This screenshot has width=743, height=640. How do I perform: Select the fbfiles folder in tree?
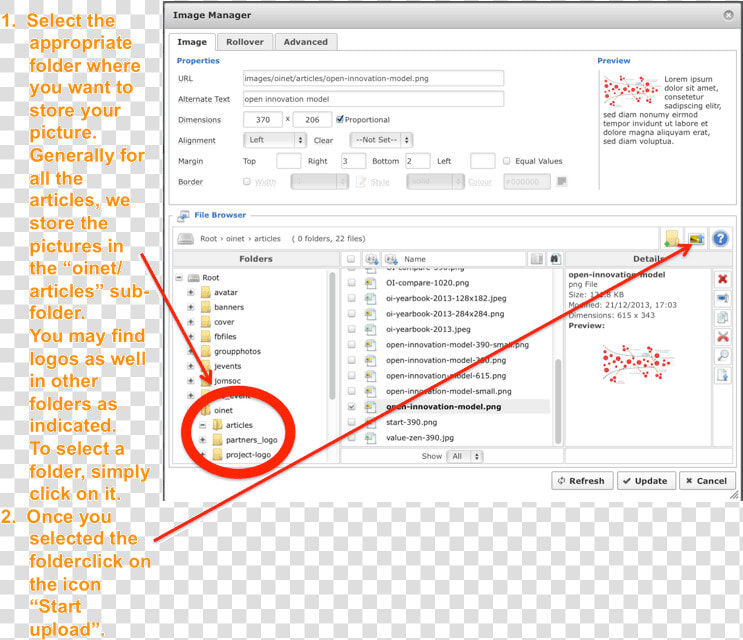click(225, 336)
